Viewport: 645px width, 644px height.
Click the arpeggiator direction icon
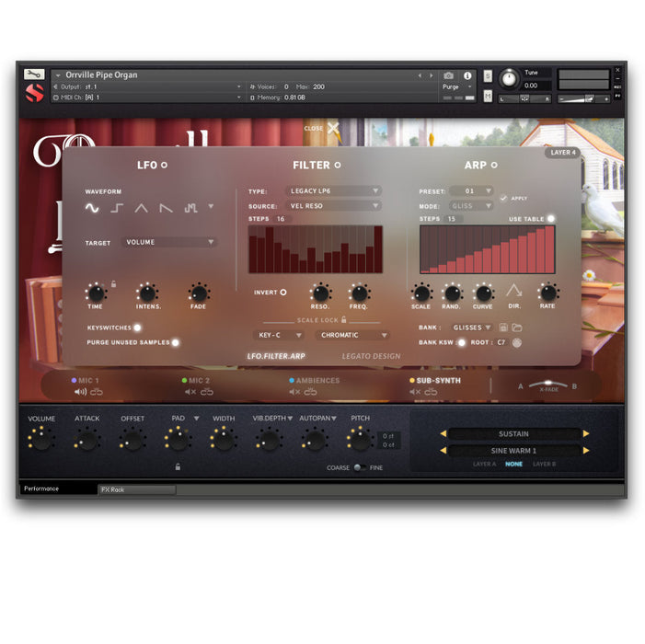514,292
